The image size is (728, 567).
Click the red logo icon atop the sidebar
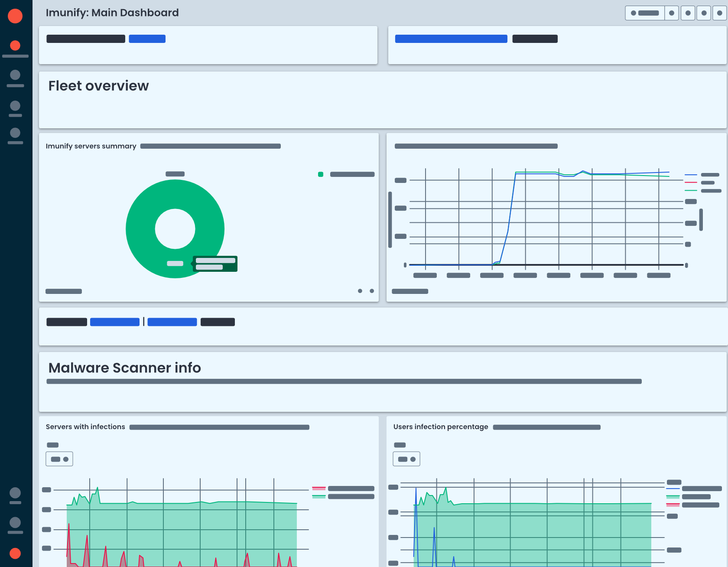(15, 16)
